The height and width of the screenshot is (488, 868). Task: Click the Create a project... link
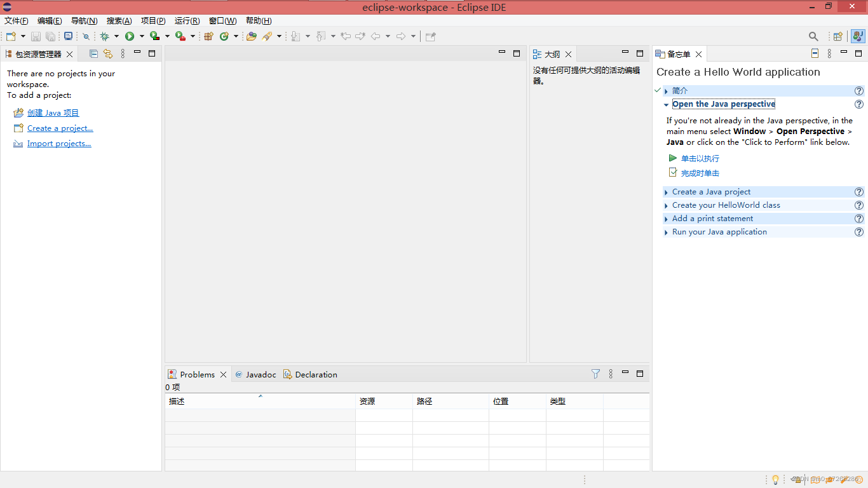[60, 128]
